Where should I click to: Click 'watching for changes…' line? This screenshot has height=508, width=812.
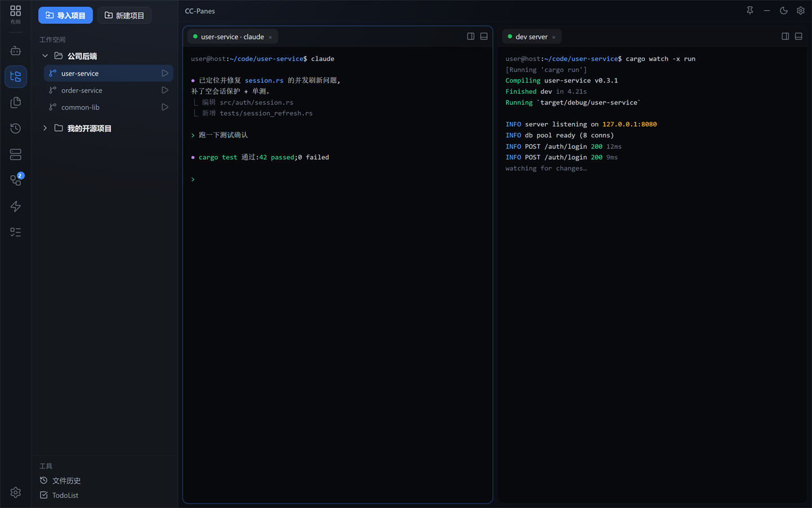[546, 168]
